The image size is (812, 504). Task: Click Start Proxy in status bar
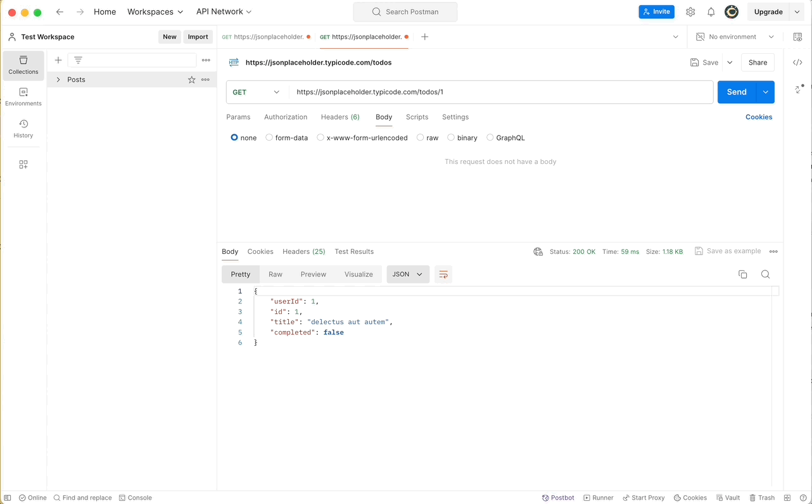click(644, 498)
